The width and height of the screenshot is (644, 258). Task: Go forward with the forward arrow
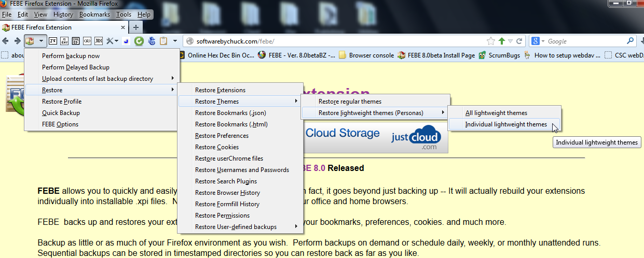coord(17,41)
